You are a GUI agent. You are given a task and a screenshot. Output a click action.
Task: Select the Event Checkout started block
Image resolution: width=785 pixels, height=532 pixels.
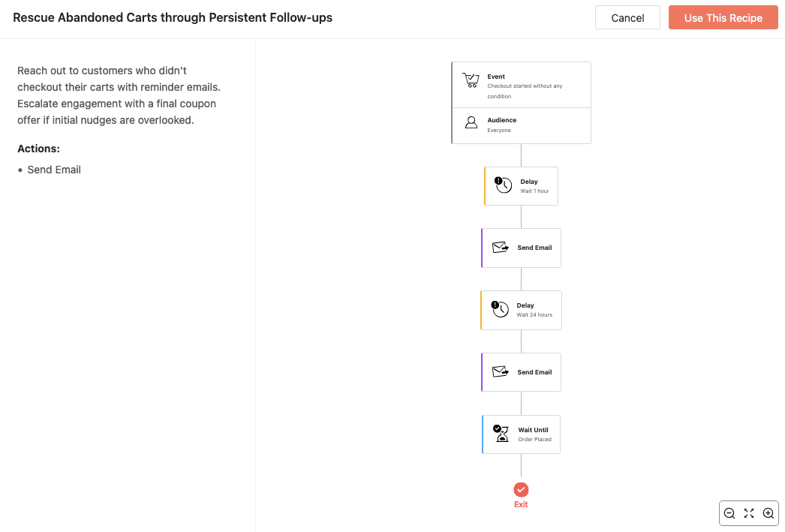pos(525,86)
